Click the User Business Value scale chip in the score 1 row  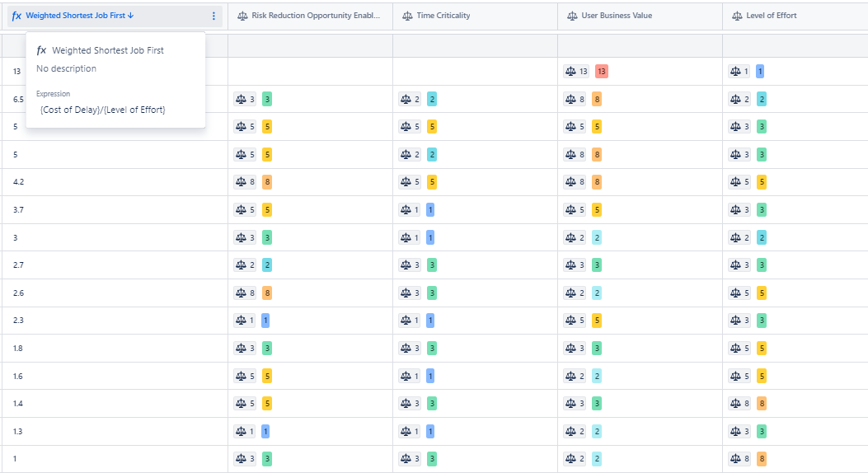(x=575, y=459)
